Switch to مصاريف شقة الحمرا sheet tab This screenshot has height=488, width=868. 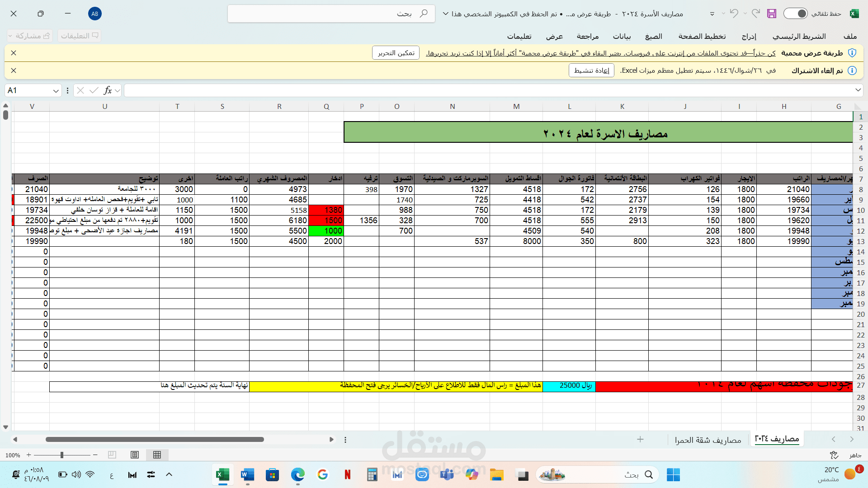point(708,440)
